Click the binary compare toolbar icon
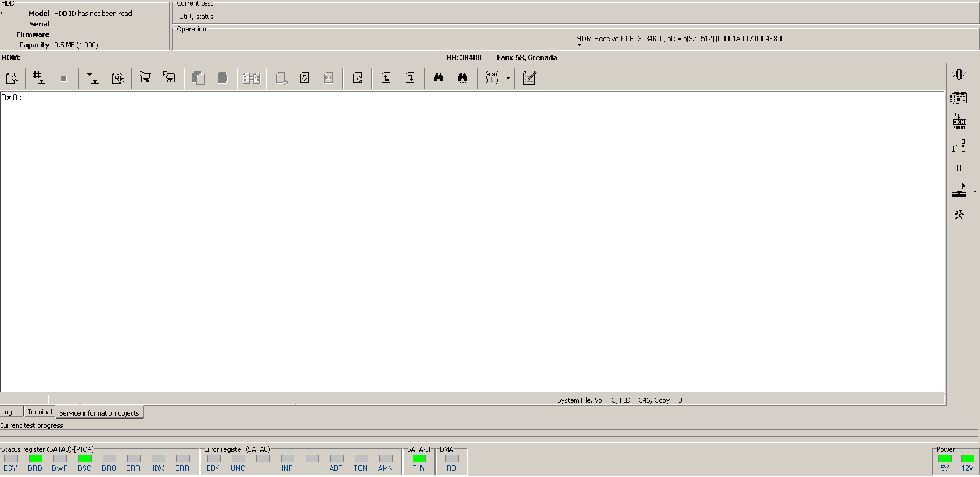 pos(251,78)
